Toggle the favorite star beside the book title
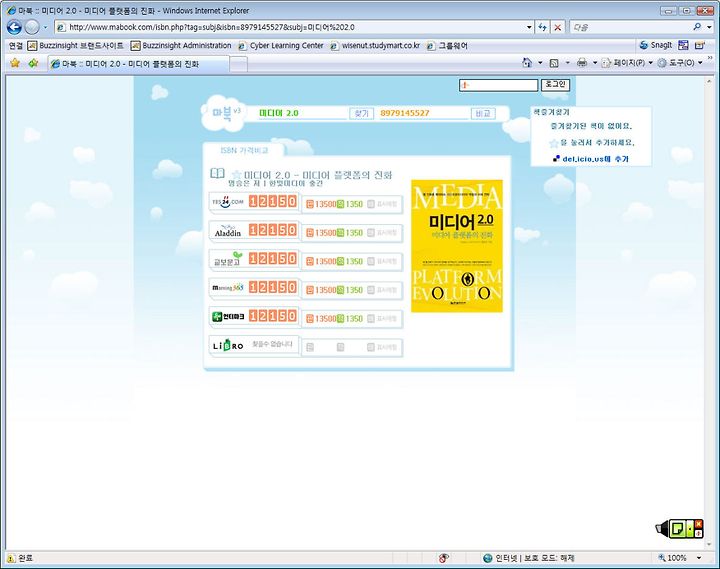Viewport: 720px width, 569px height. pyautogui.click(x=236, y=175)
